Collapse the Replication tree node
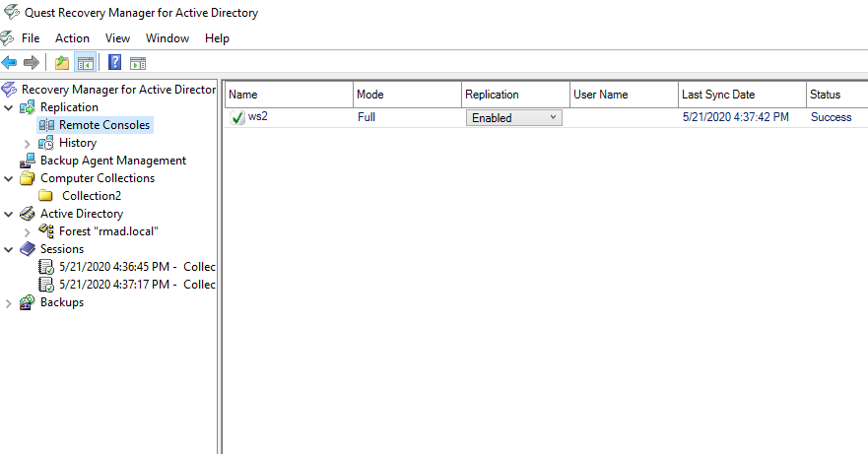868x454 pixels. click(9, 107)
